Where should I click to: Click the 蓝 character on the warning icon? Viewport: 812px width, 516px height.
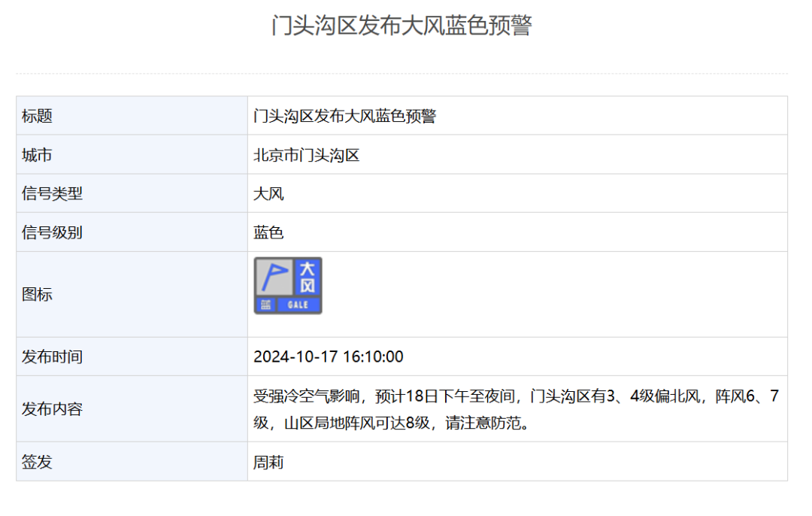click(265, 305)
